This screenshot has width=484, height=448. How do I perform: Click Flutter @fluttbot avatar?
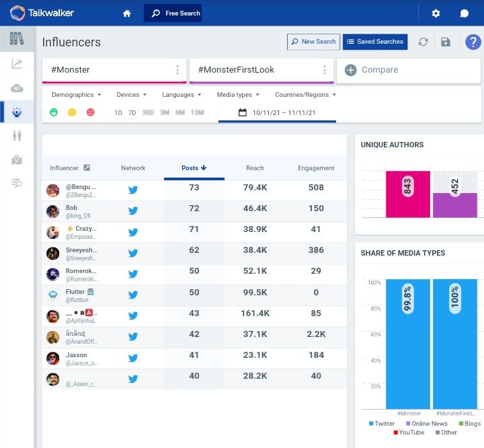[x=53, y=295]
